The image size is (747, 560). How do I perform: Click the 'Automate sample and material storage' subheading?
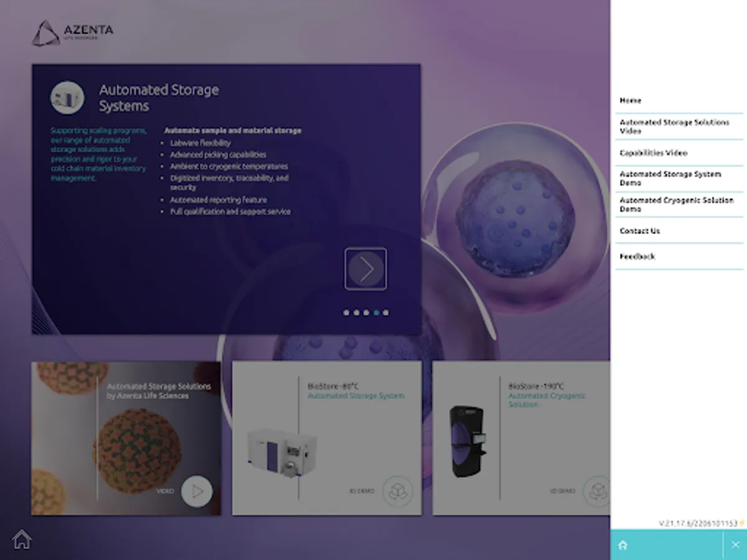(233, 131)
